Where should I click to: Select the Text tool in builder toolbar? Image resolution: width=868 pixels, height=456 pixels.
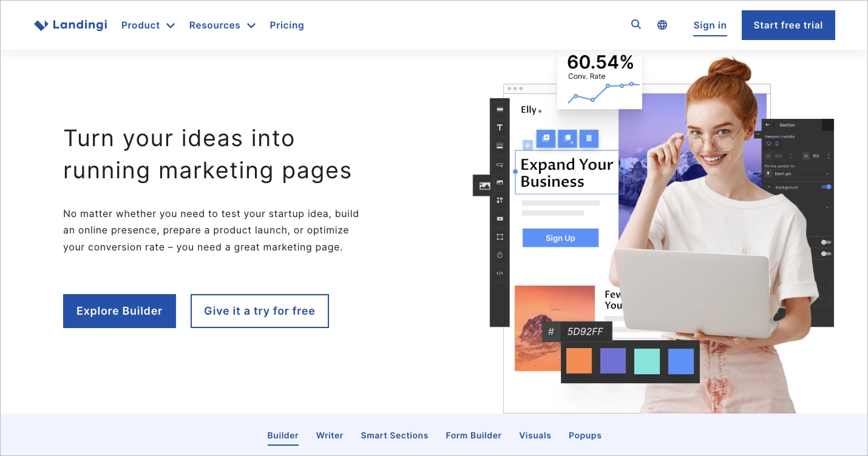coord(500,127)
